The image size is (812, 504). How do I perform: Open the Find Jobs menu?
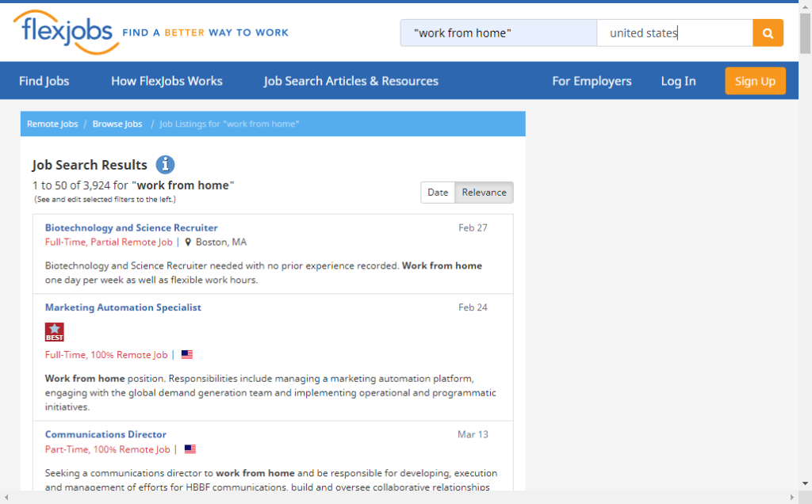(x=44, y=81)
